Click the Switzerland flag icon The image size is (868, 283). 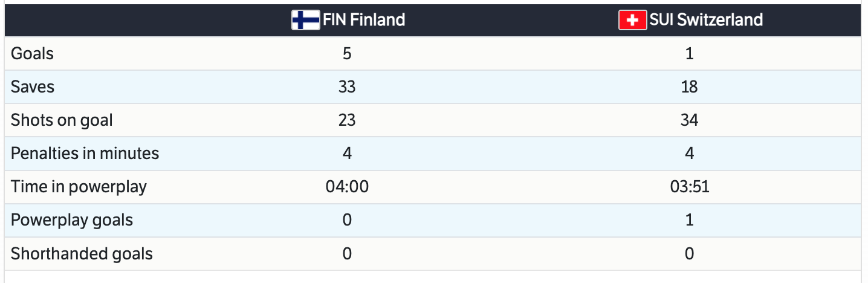632,20
